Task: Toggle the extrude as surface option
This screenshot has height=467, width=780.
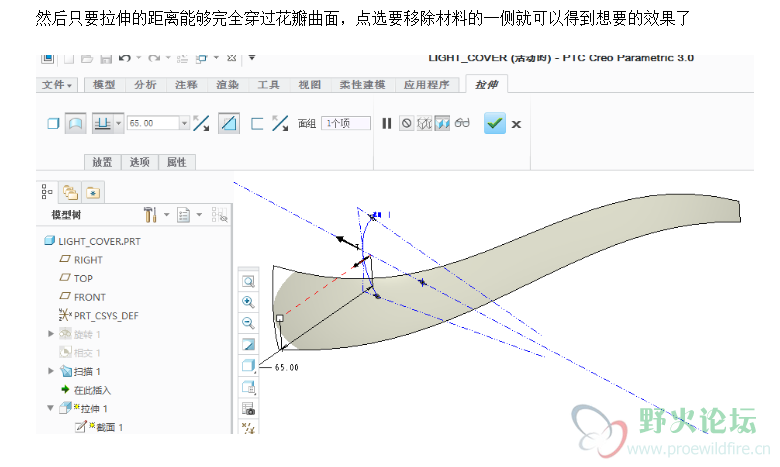Action: [x=76, y=123]
